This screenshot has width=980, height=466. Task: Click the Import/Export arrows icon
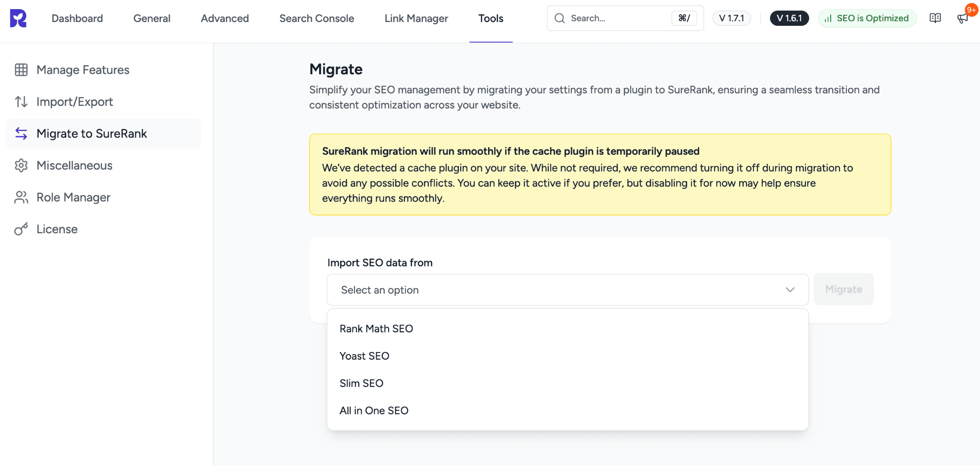point(21,102)
